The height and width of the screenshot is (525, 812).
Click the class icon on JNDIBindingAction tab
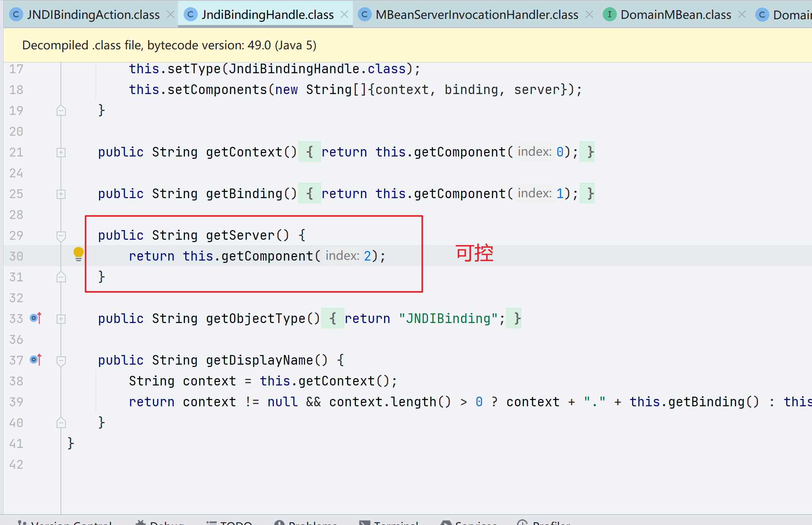16,15
